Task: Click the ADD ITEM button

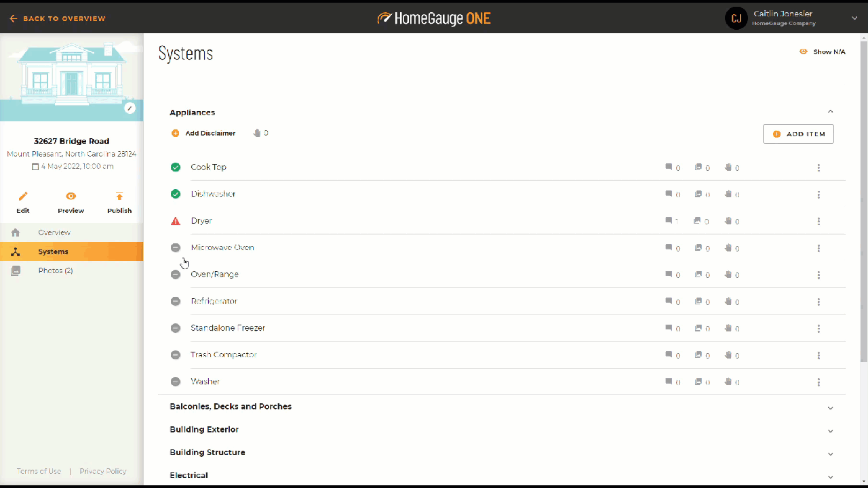Action: (798, 134)
